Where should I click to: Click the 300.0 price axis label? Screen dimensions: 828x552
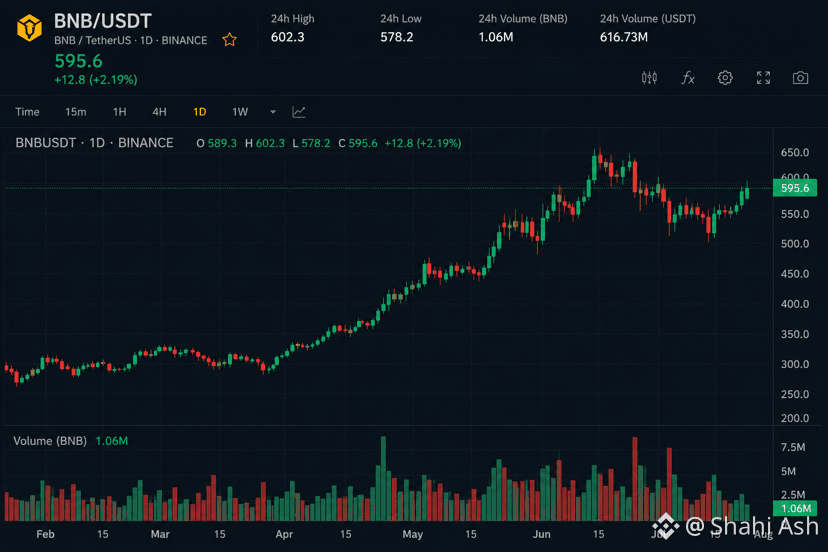[795, 364]
